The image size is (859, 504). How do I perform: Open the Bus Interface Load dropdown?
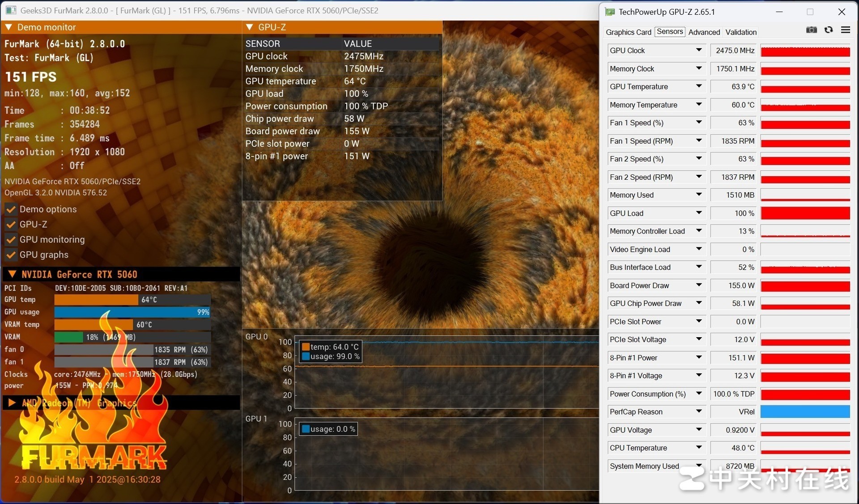click(x=698, y=267)
